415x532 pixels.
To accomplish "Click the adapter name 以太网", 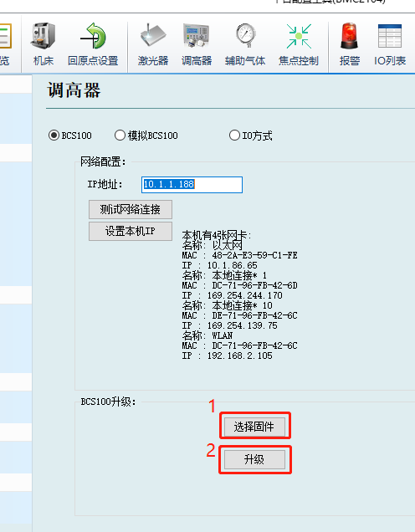I will (228, 245).
